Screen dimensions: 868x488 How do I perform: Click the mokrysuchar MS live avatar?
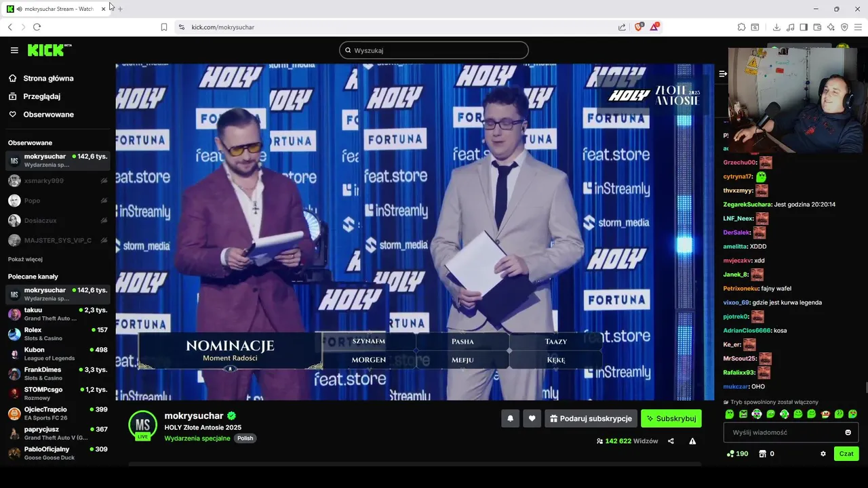pos(142,425)
